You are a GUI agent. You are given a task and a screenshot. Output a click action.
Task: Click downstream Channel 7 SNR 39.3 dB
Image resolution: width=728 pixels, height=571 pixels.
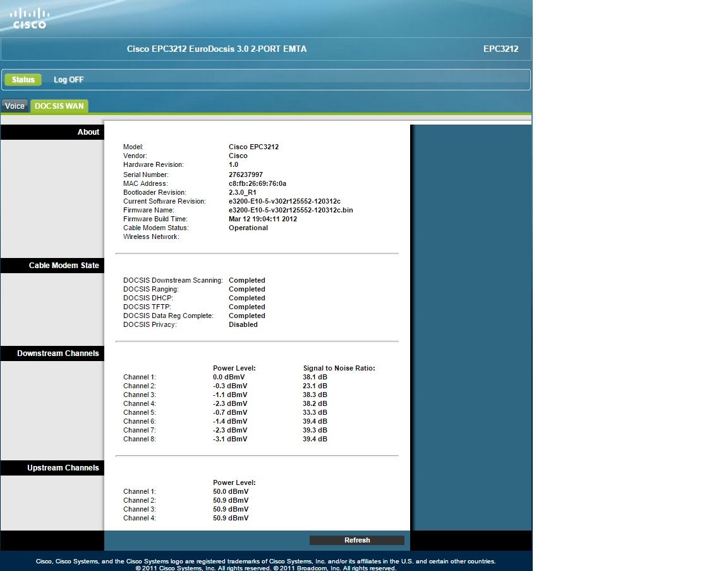point(315,430)
